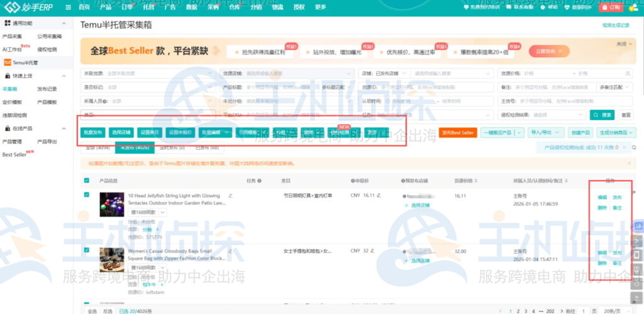
Task: Collapse the 通用功能 sidebar section
Action: coord(64,23)
